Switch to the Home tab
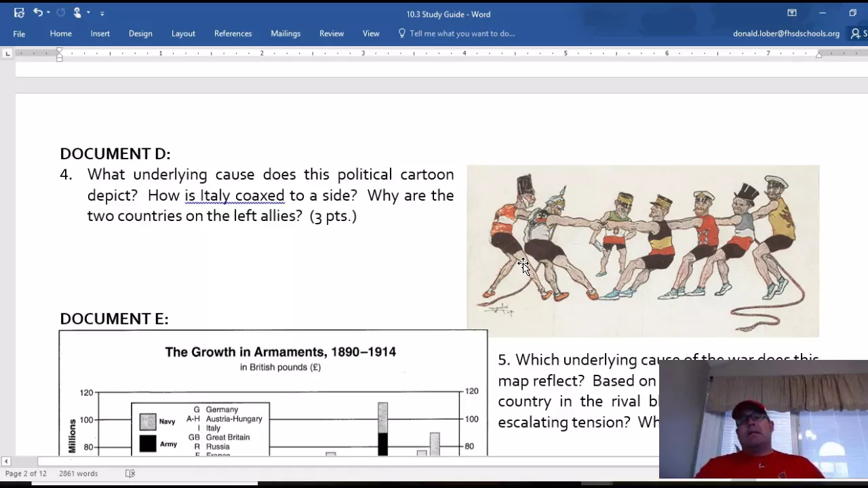Viewport: 868px width, 488px height. coord(60,34)
